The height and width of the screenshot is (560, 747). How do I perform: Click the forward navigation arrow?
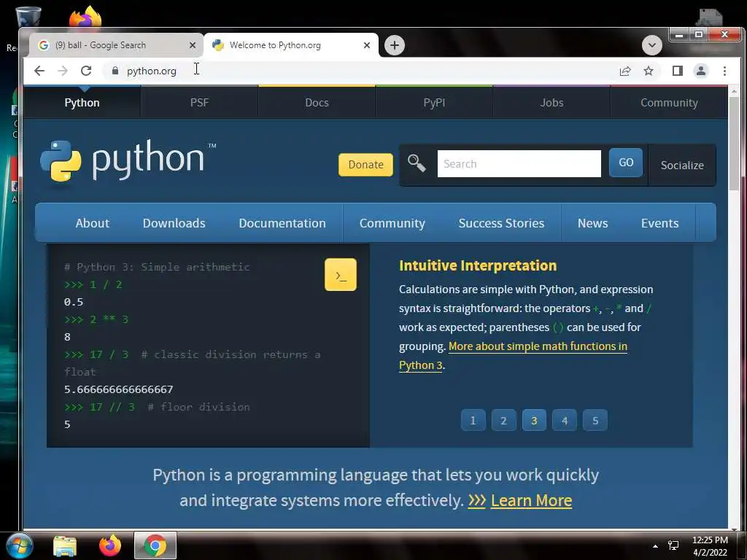coord(63,71)
